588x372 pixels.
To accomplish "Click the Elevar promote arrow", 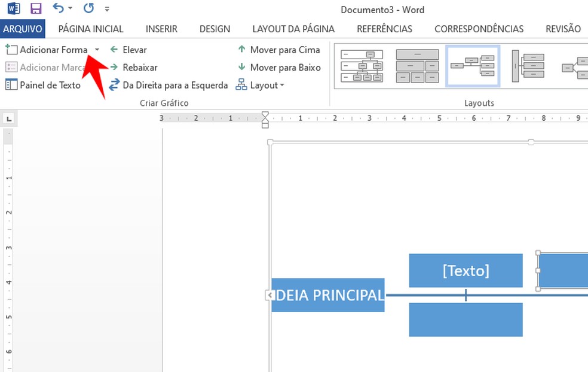I will click(x=114, y=50).
